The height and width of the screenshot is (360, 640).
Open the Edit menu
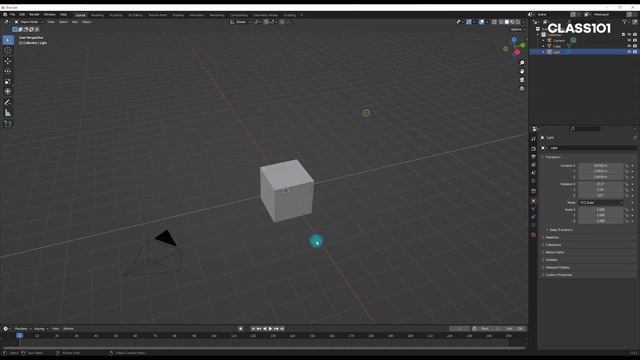pos(22,15)
